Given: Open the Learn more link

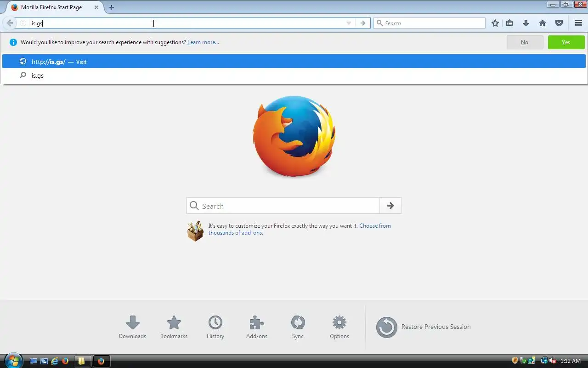Looking at the screenshot, I should click(203, 42).
